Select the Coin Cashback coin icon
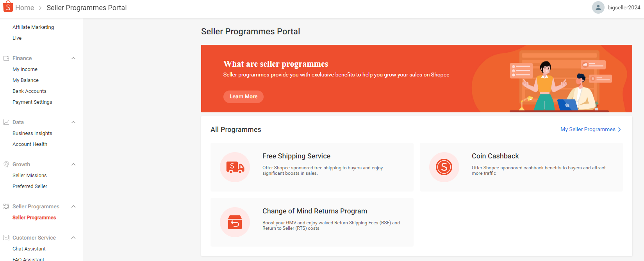The width and height of the screenshot is (644, 261). pyautogui.click(x=444, y=167)
